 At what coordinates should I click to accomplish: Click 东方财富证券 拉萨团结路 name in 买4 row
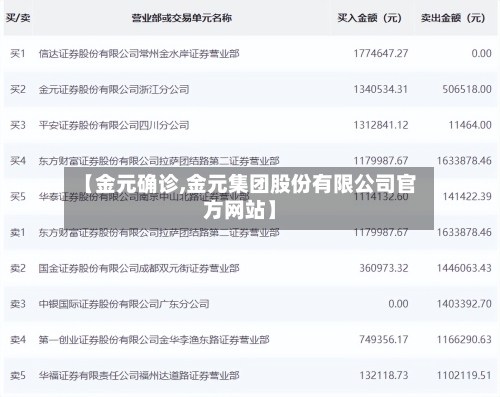pyautogui.click(x=159, y=161)
